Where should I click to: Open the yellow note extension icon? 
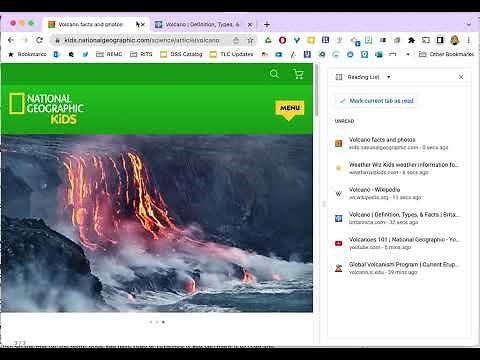click(x=311, y=40)
